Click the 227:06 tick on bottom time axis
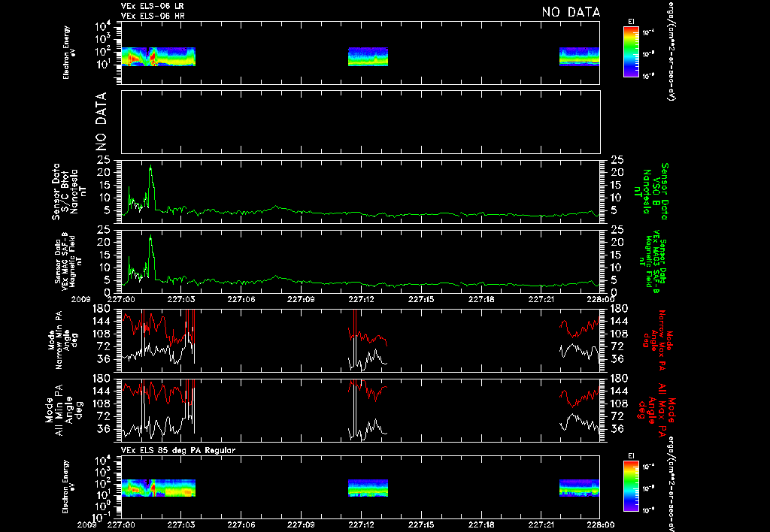 [x=241, y=524]
